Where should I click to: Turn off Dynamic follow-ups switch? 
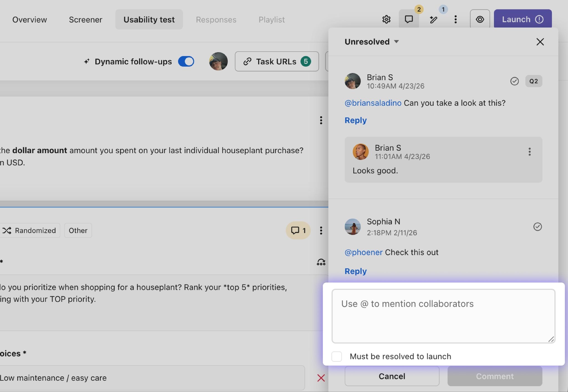186,61
